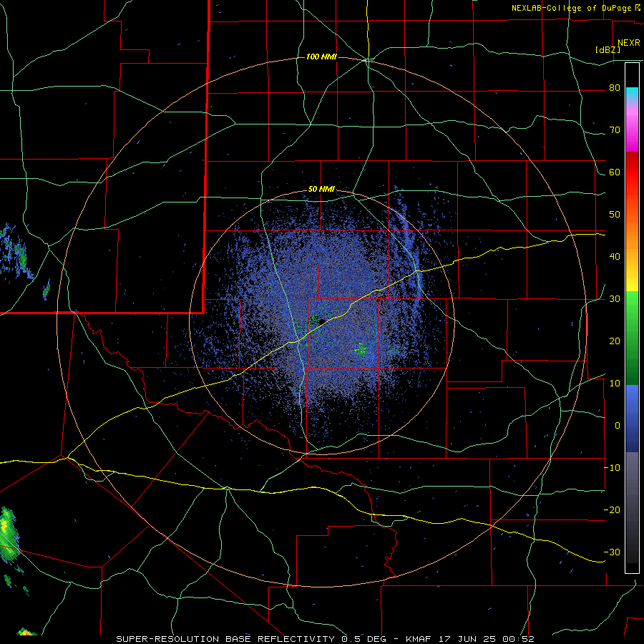Click the 40 value on dBZ scale
The width and height of the screenshot is (644, 644).
[615, 257]
